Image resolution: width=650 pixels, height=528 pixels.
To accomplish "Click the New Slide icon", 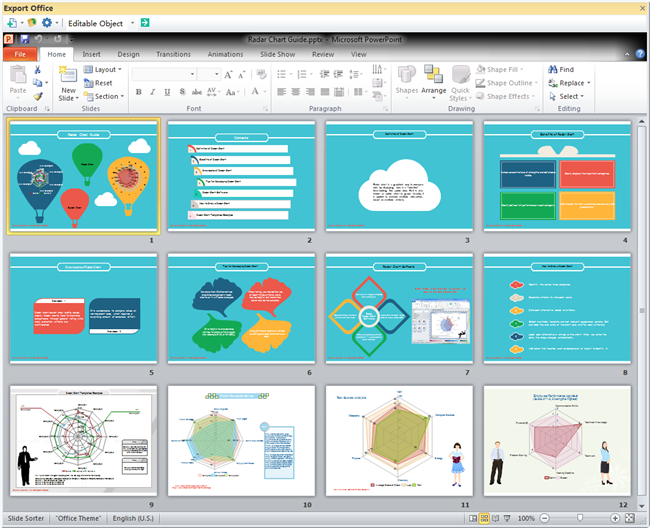I will tap(68, 75).
